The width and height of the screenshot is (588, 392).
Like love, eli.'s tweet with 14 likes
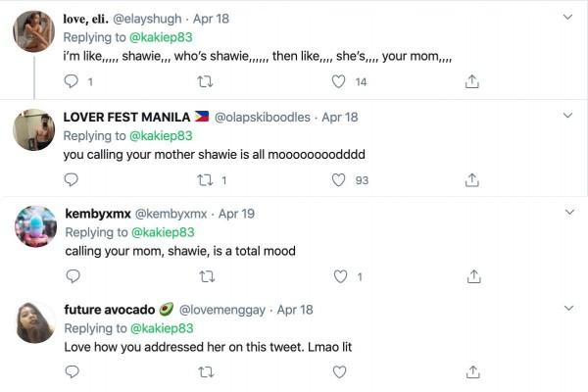point(340,81)
